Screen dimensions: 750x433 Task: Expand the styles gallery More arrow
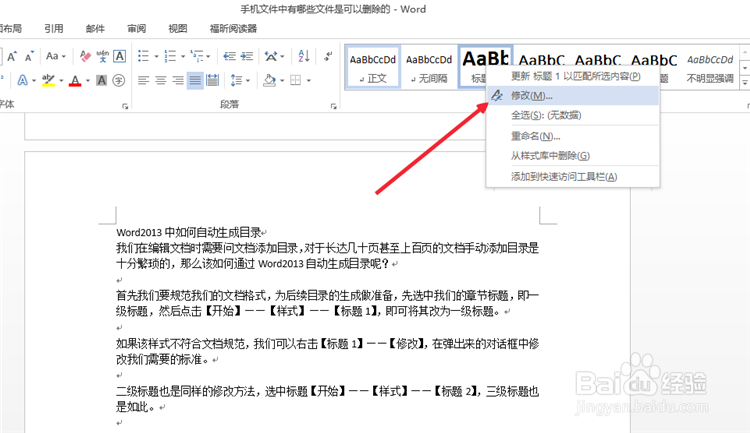click(x=745, y=83)
